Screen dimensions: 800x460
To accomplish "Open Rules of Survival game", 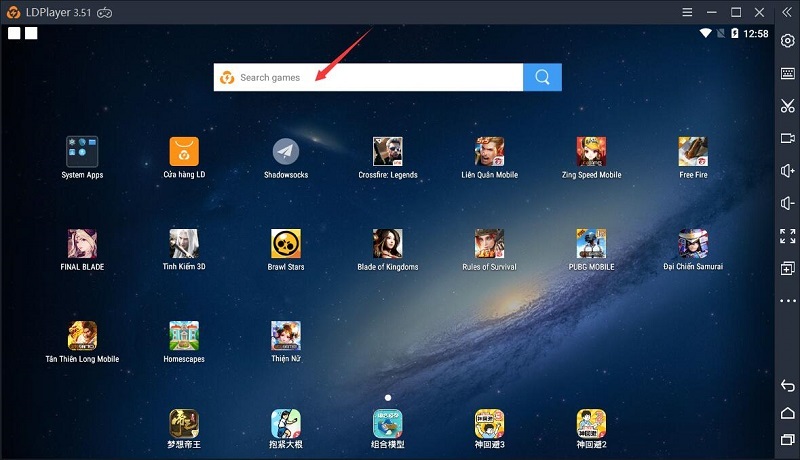I will (x=490, y=243).
